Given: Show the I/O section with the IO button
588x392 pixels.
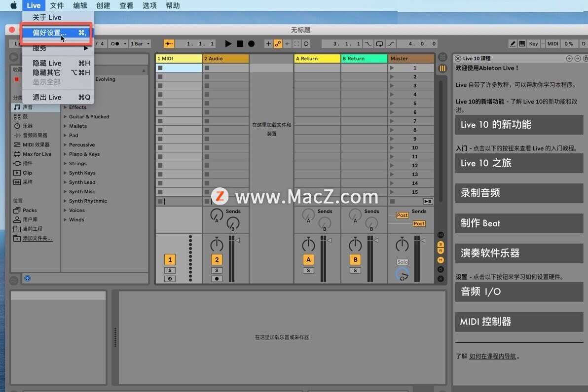Looking at the screenshot, I should 441,235.
